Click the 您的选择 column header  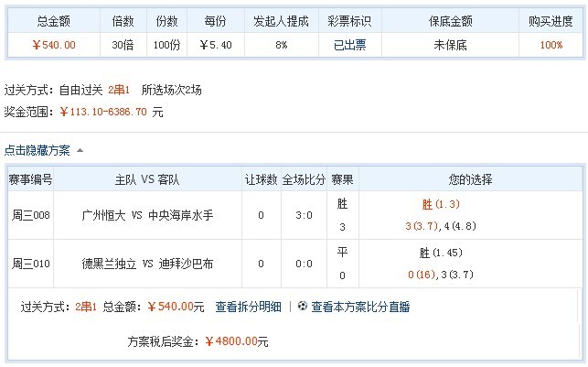471,179
